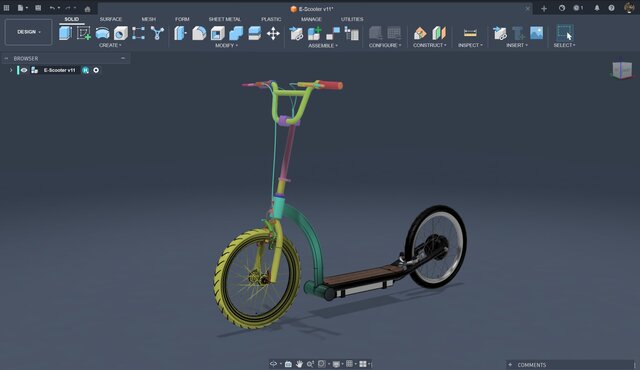Toggle visibility of E-Scooter v11 component
This screenshot has width=640, height=370.
click(x=24, y=70)
